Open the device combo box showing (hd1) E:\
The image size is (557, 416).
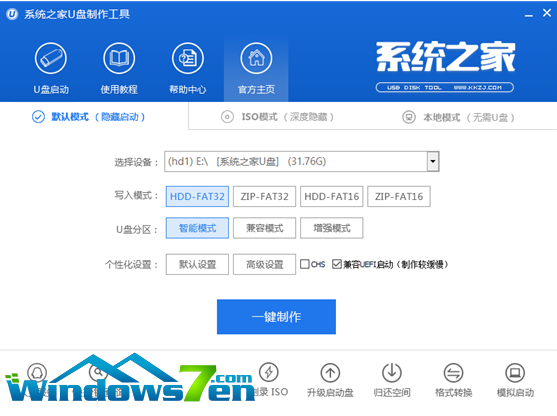[302, 162]
